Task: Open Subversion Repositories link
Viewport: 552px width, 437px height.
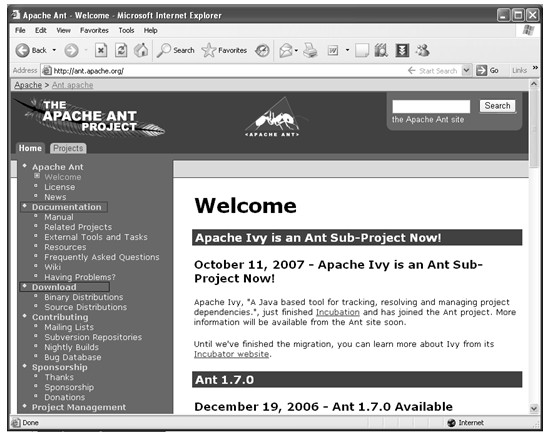Action: [93, 337]
